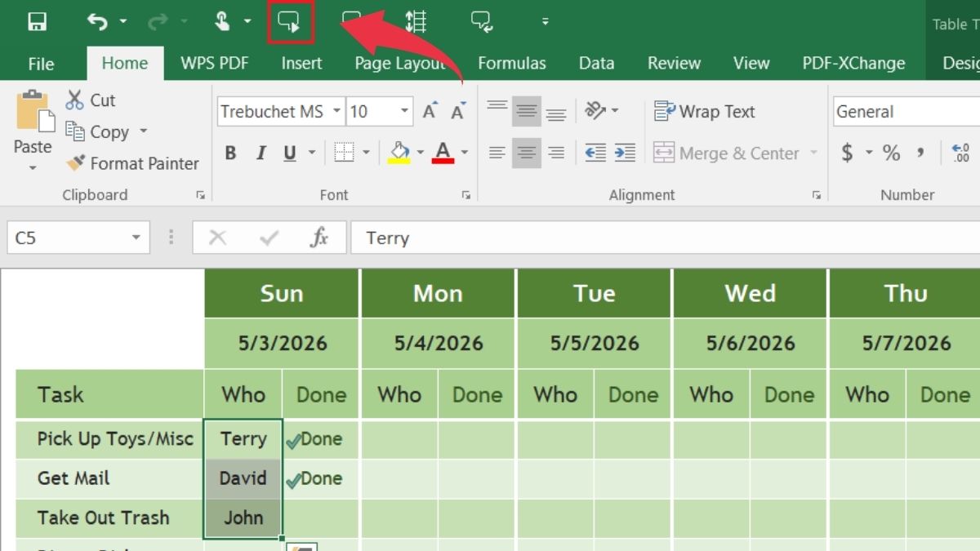The height and width of the screenshot is (551, 980).
Task: Select the cell containing David
Action: (x=243, y=478)
